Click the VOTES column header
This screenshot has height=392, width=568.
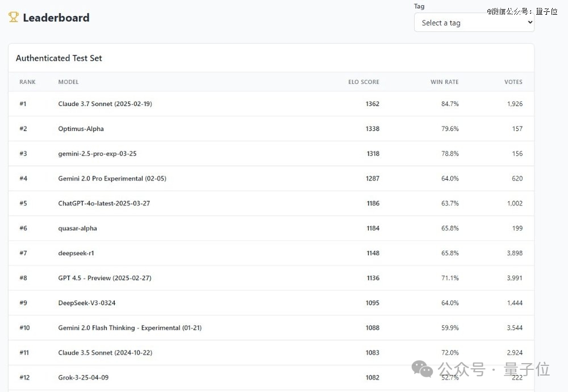click(x=513, y=82)
